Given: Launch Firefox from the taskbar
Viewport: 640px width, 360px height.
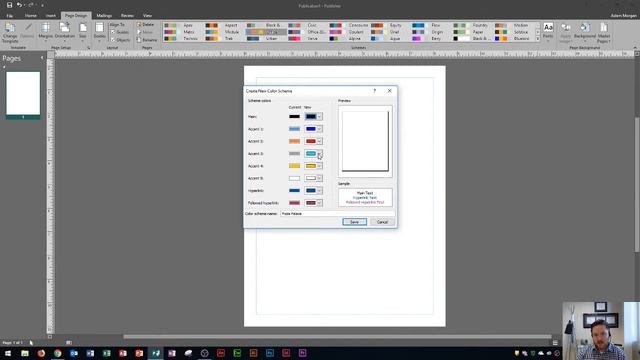Looking at the screenshot, I should point(41,353).
